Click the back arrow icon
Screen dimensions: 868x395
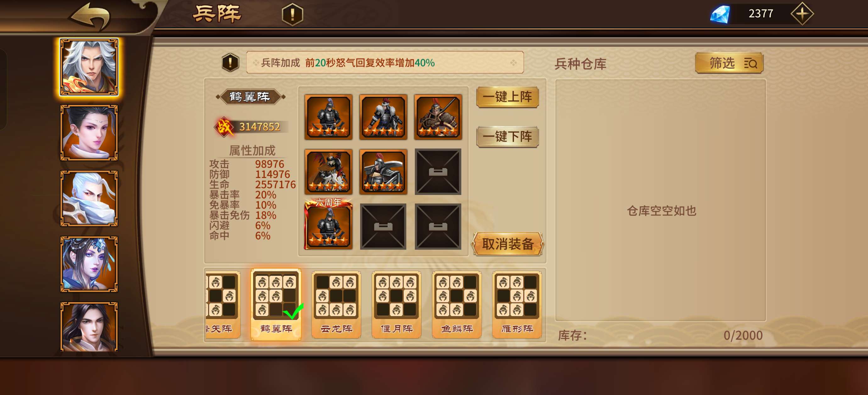coord(90,15)
